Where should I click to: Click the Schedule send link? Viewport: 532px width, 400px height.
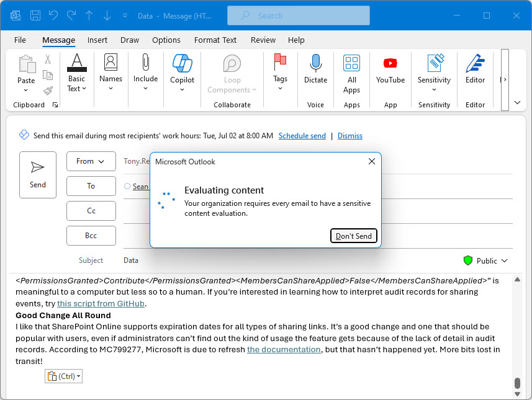pyautogui.click(x=302, y=136)
